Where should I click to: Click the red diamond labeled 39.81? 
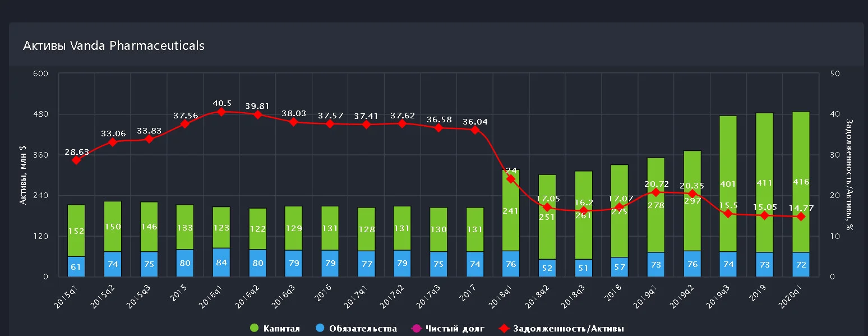258,114
